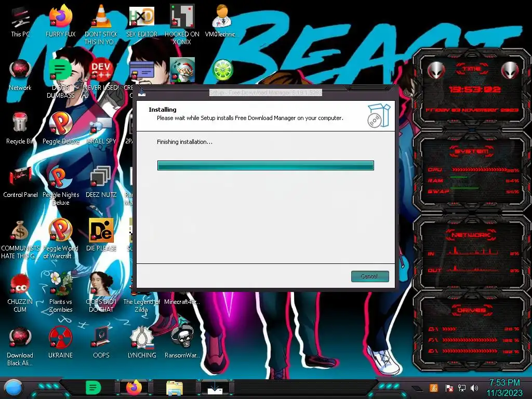Image resolution: width=532 pixels, height=399 pixels.
Task: Open the Santa Claus game desktop icon
Action: (x=182, y=70)
